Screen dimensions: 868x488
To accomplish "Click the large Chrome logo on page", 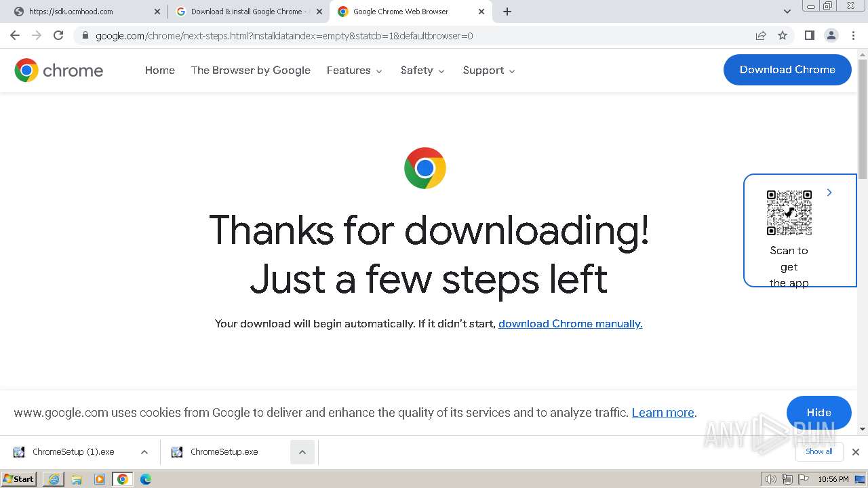I will coord(425,168).
